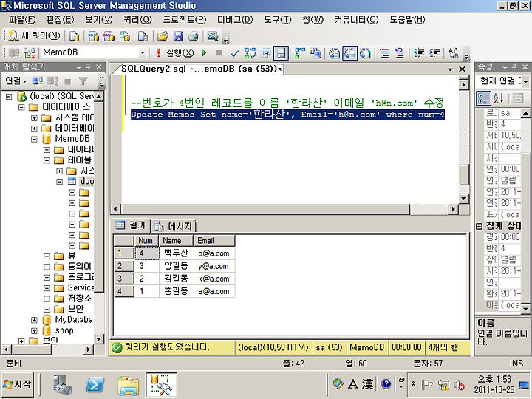Click the specify template parameter values icon
This screenshot has height=399, width=532.
point(454,53)
